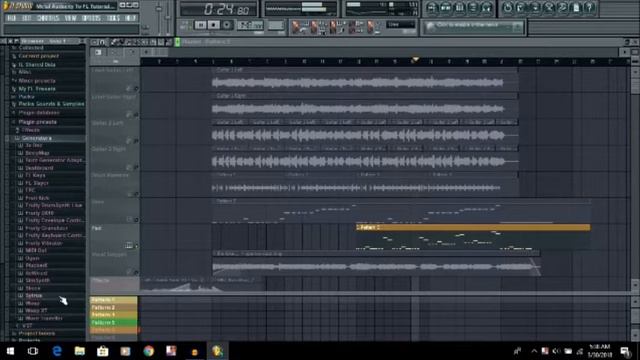Open the FILE menu
This screenshot has height=360, width=640.
tap(11, 18)
